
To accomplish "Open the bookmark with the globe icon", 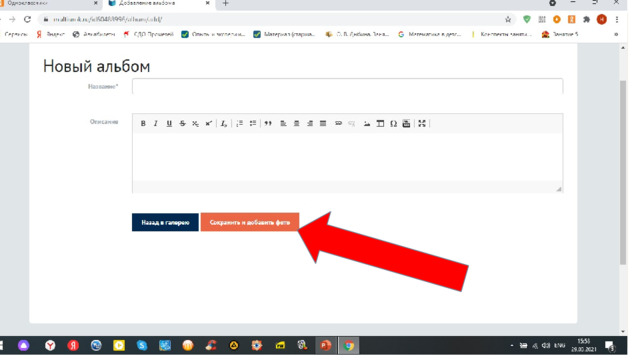I will tap(94, 34).
